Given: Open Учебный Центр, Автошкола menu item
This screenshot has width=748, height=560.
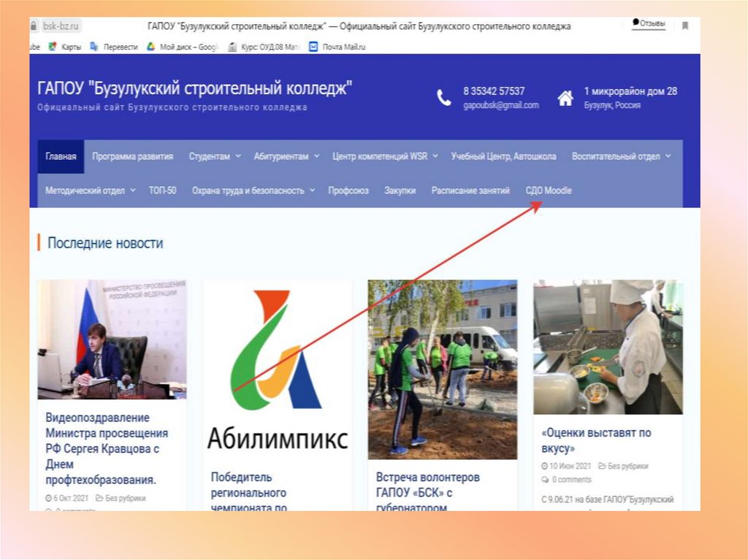Looking at the screenshot, I should pos(504,156).
